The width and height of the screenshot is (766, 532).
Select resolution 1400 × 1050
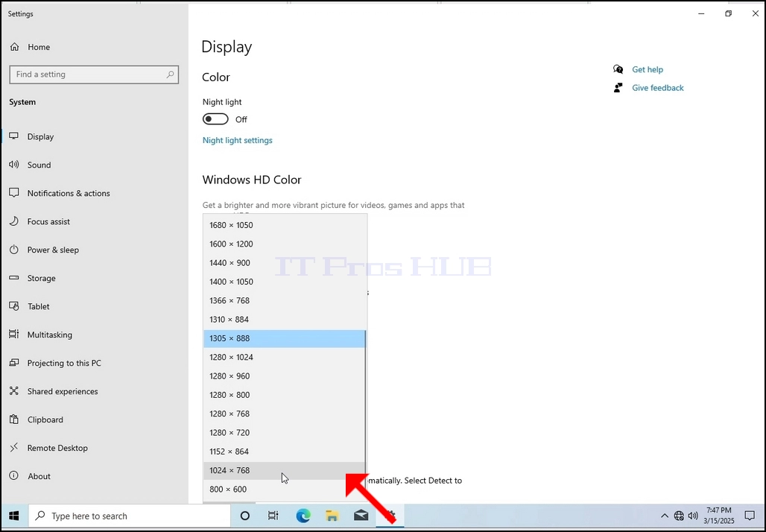click(x=285, y=282)
